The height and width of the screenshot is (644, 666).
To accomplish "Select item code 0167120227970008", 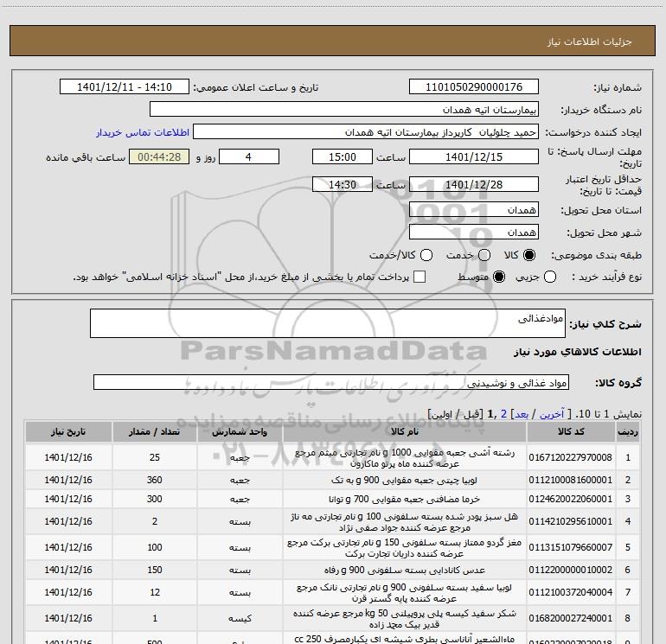I will tap(571, 457).
